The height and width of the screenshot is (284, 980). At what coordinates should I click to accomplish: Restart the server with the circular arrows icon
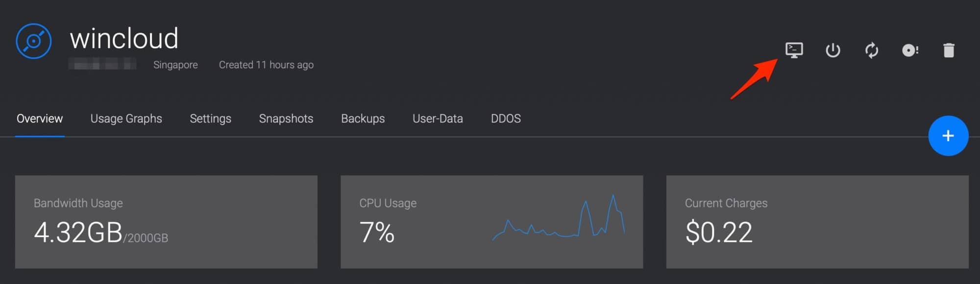point(871,50)
